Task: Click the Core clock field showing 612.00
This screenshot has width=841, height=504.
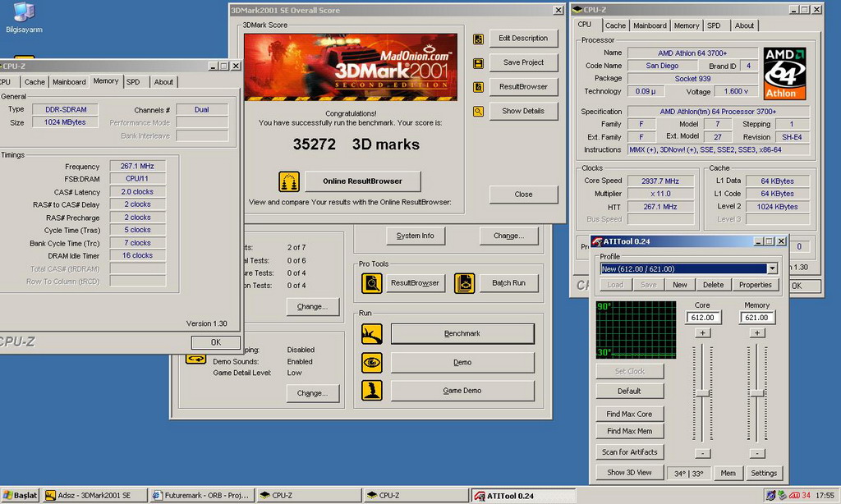Action: [x=703, y=318]
